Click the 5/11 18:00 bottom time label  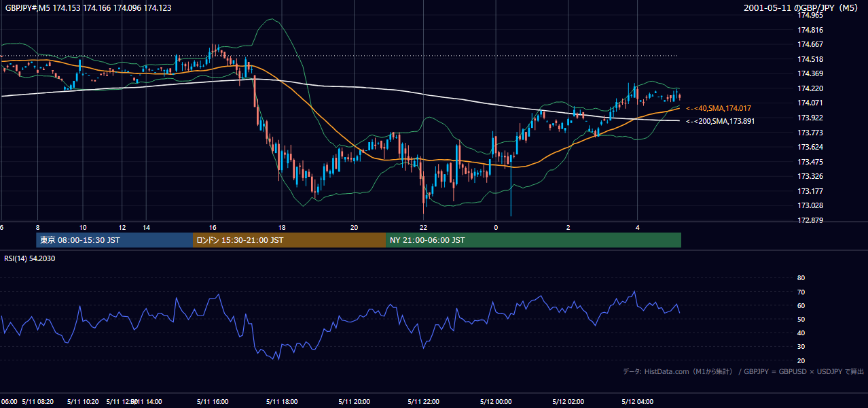click(x=281, y=402)
